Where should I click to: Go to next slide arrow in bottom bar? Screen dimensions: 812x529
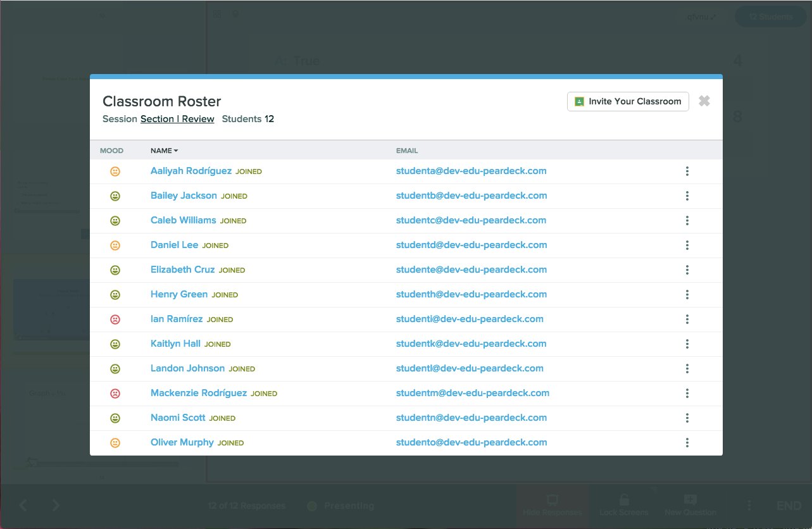pyautogui.click(x=56, y=505)
